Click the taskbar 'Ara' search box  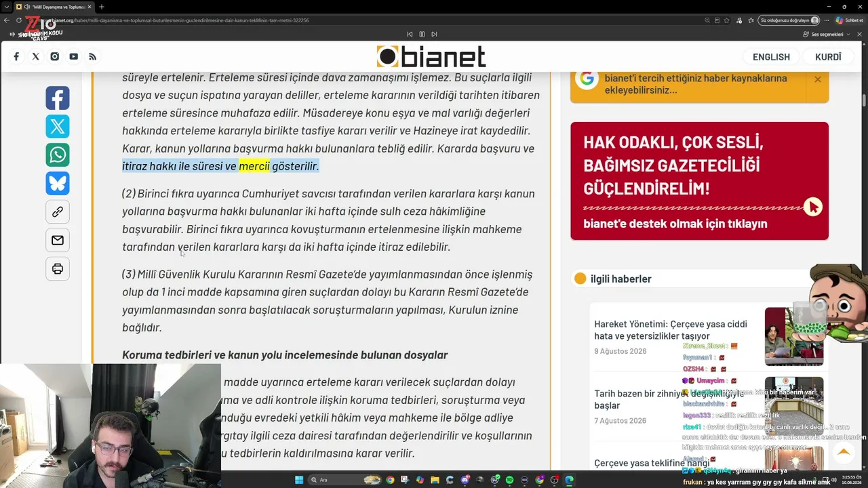345,480
